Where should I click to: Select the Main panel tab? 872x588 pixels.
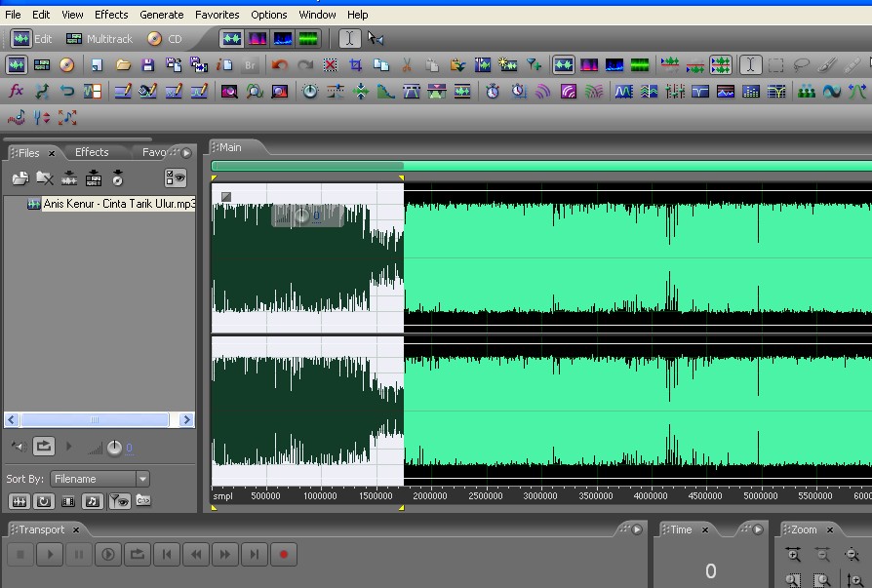click(230, 147)
